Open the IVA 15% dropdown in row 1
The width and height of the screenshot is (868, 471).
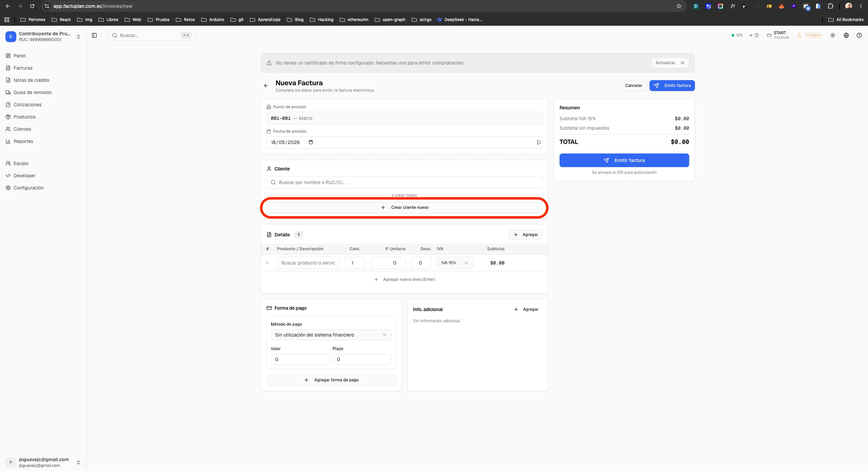(x=455, y=263)
